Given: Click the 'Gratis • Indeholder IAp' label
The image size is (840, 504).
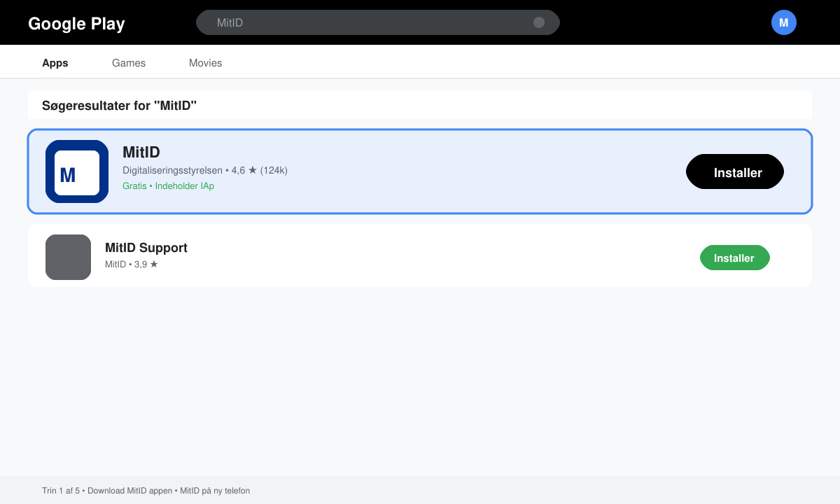Looking at the screenshot, I should (168, 186).
